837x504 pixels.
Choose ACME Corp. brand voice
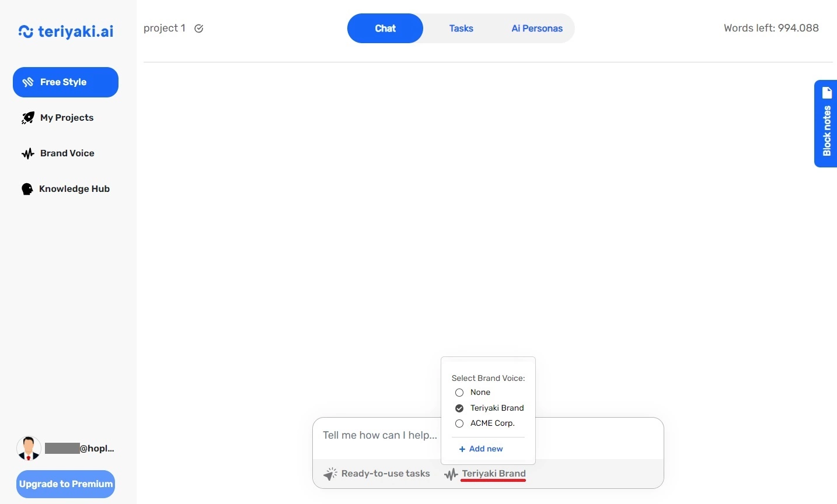[x=459, y=423]
